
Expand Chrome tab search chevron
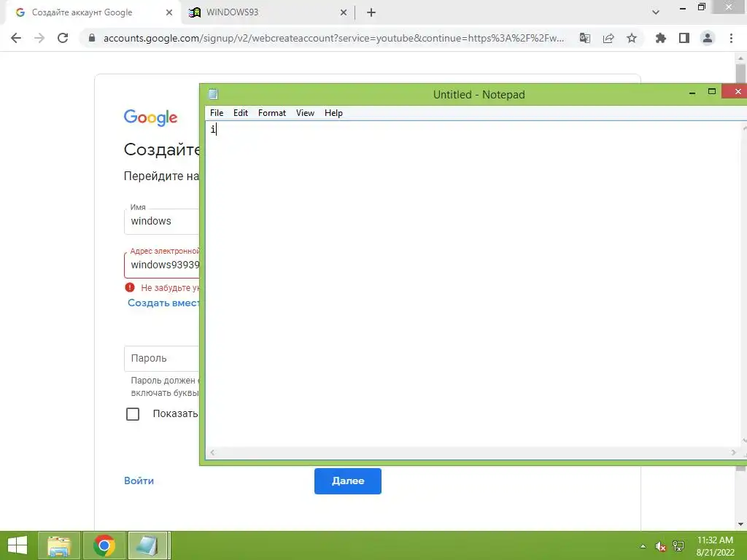tap(656, 12)
